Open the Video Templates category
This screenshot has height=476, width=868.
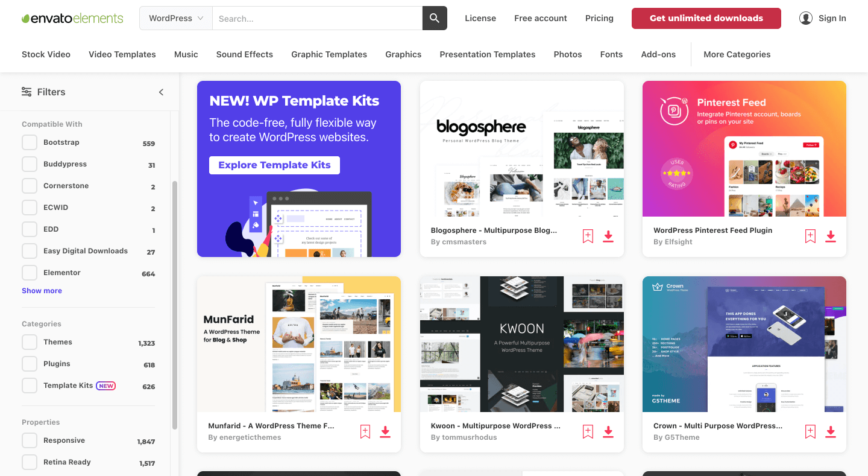(x=122, y=54)
